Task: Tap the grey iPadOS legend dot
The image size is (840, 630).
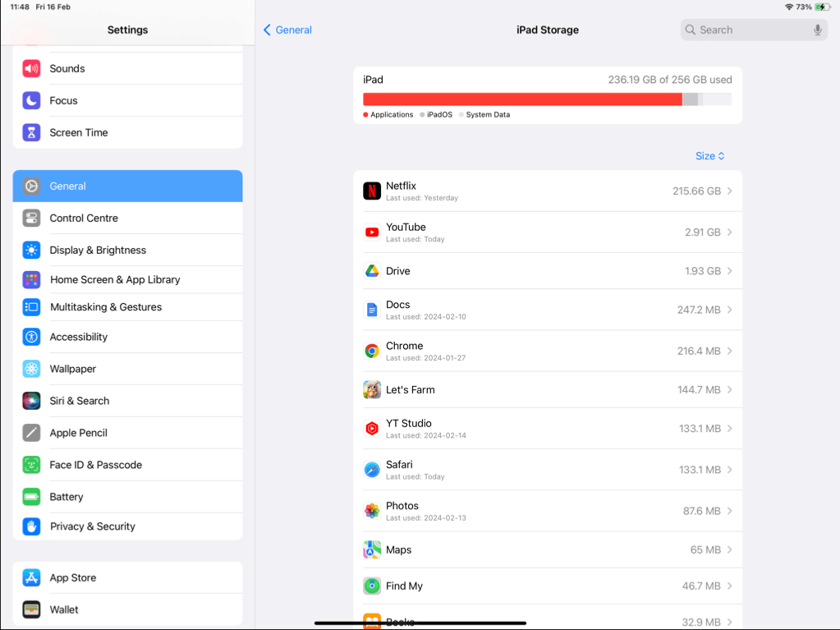Action: click(x=422, y=115)
